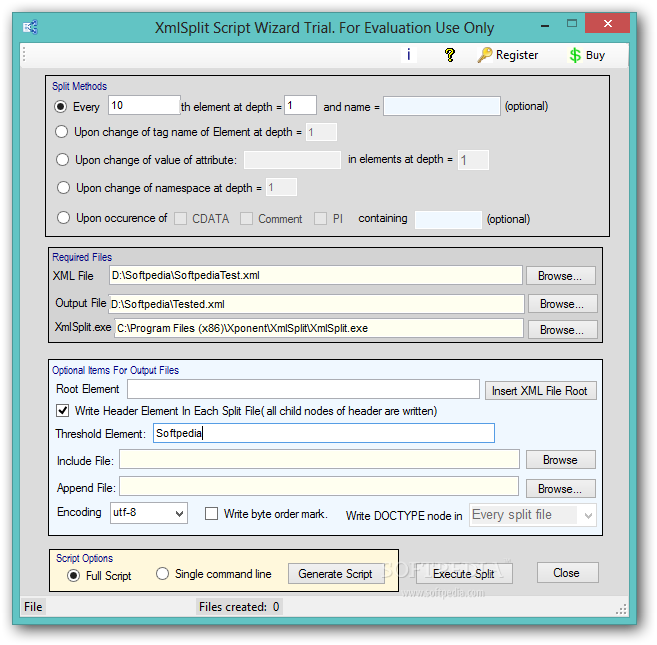Tick the PI checkbox
This screenshot has width=657, height=645.
pos(321,218)
